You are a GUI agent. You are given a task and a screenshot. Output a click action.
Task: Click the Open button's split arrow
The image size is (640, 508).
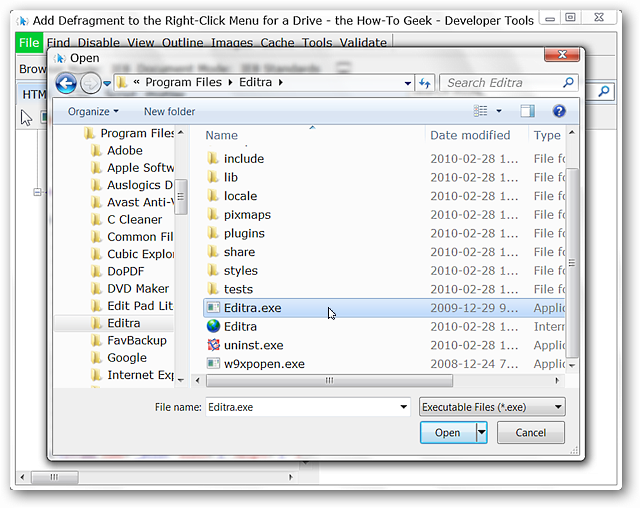pyautogui.click(x=482, y=432)
